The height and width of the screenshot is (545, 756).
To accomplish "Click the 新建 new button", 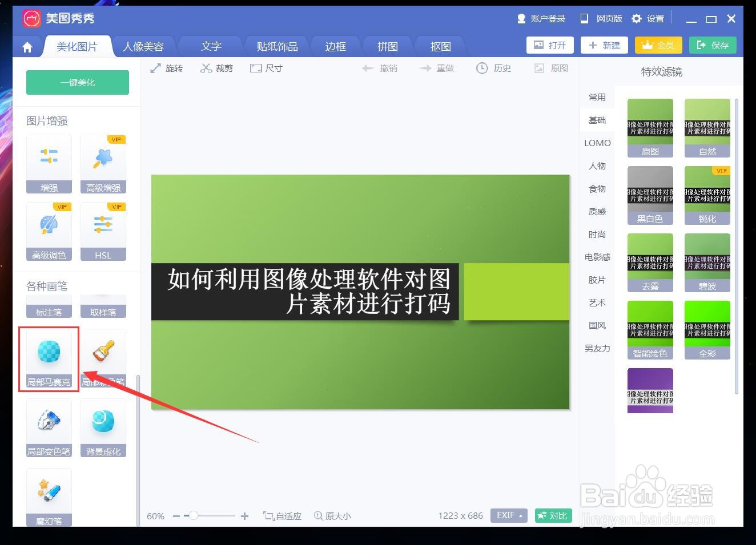I will [604, 45].
